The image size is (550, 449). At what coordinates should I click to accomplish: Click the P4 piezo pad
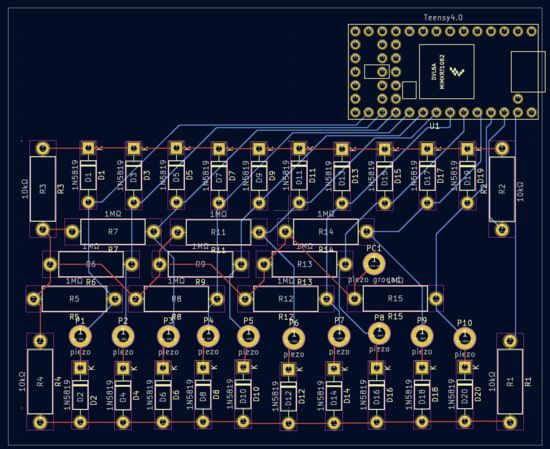(x=208, y=336)
